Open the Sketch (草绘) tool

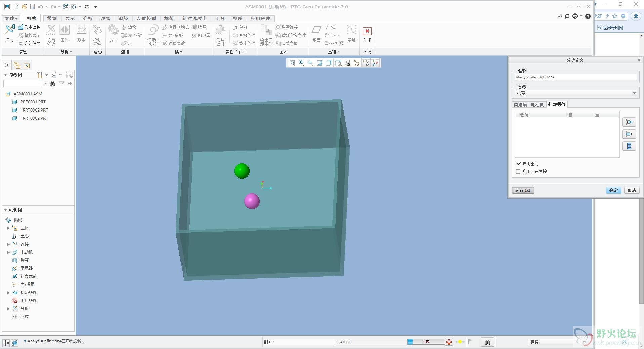(351, 33)
